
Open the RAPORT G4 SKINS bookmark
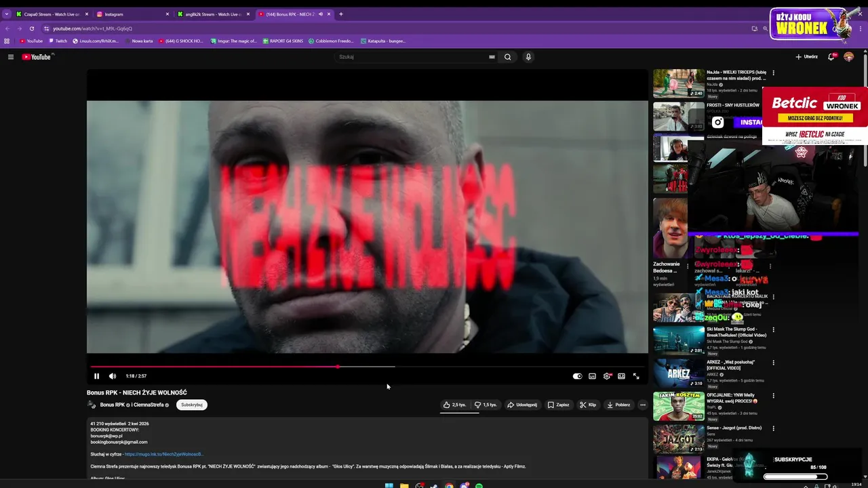[x=283, y=41]
